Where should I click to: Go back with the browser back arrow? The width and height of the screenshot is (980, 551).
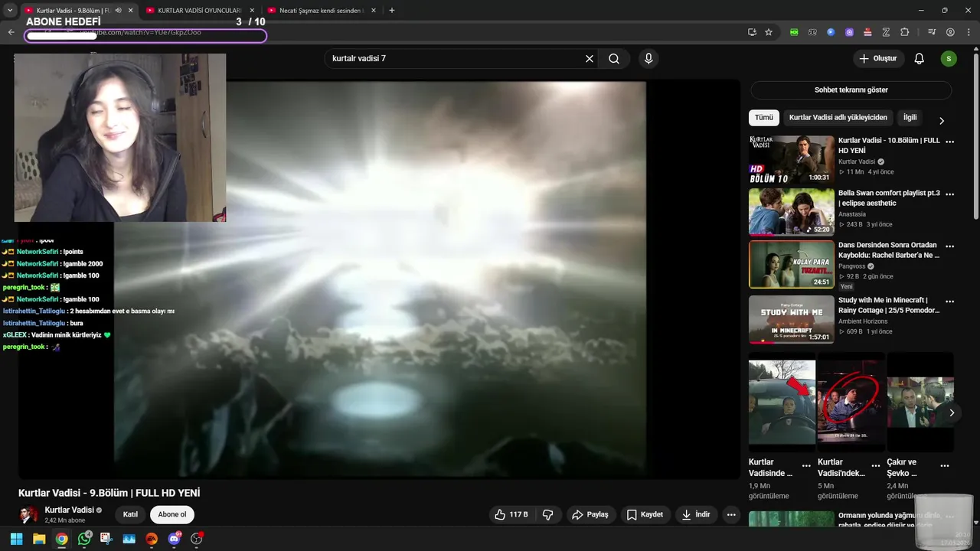[11, 32]
